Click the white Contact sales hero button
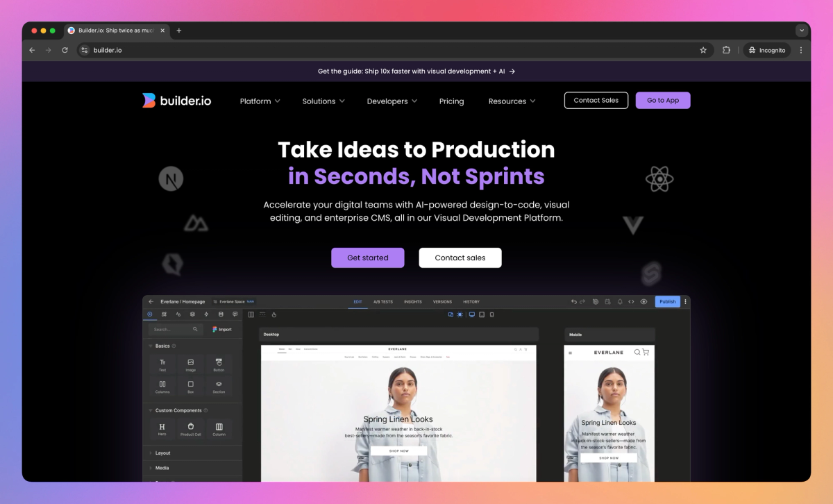833x504 pixels. [460, 258]
